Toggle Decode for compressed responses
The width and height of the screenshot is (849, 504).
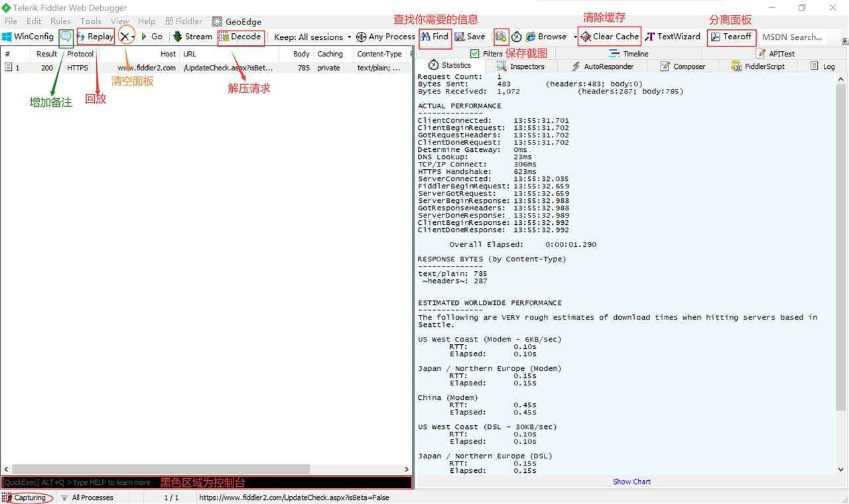coord(241,36)
